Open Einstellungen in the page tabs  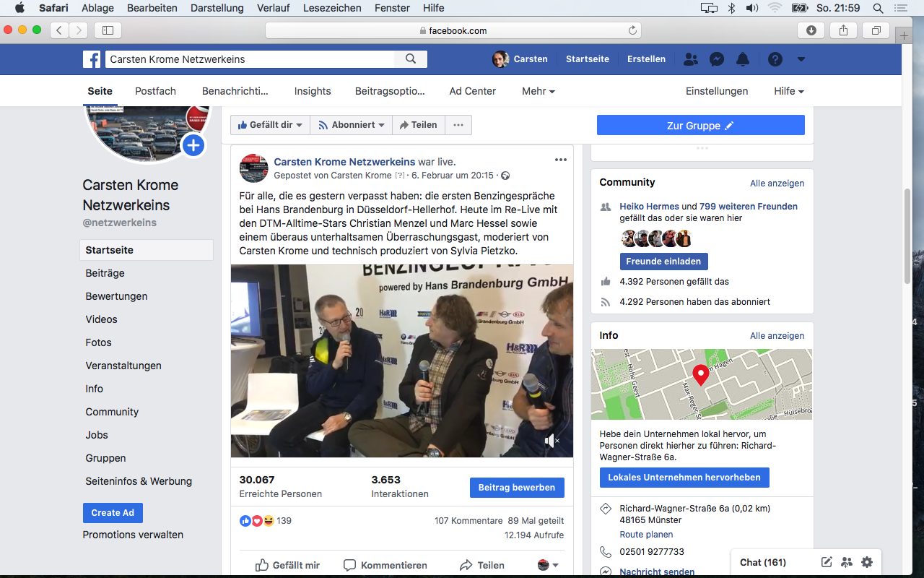(717, 91)
